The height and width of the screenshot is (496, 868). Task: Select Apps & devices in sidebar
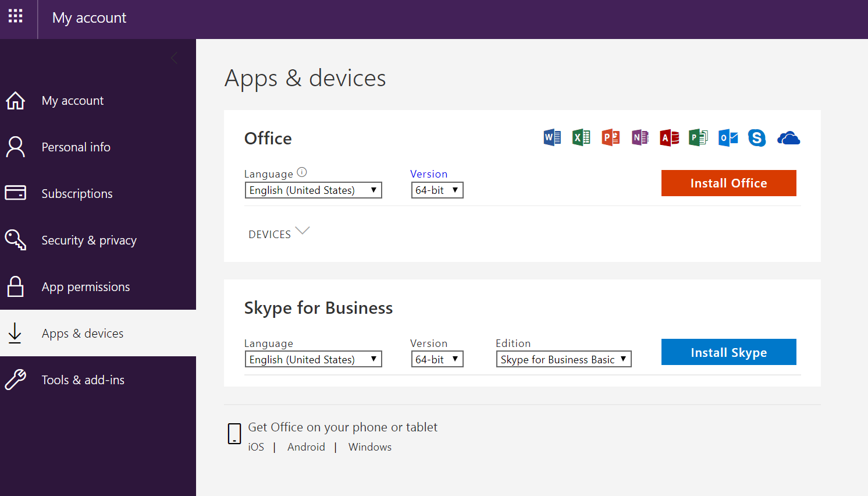pyautogui.click(x=98, y=333)
